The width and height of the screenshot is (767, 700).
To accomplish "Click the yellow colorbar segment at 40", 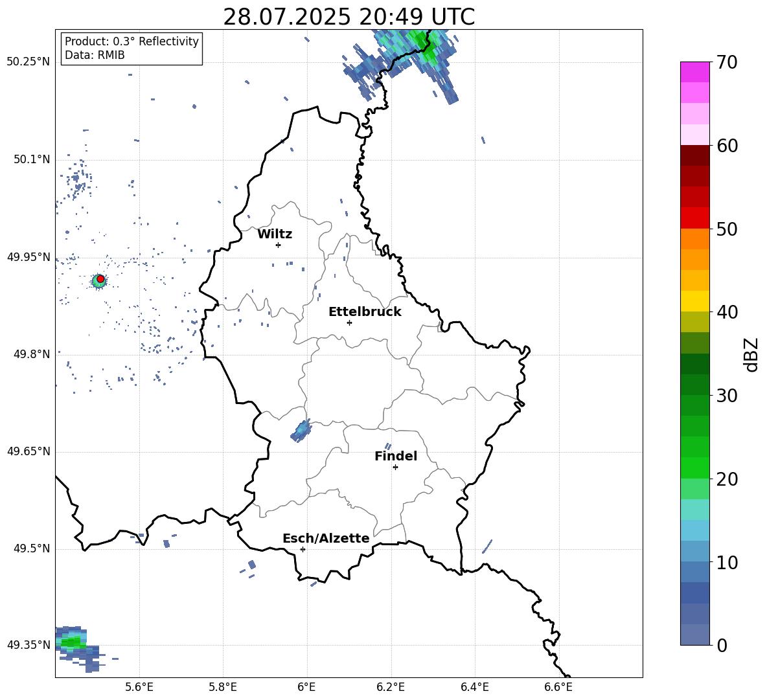I will 694,301.
